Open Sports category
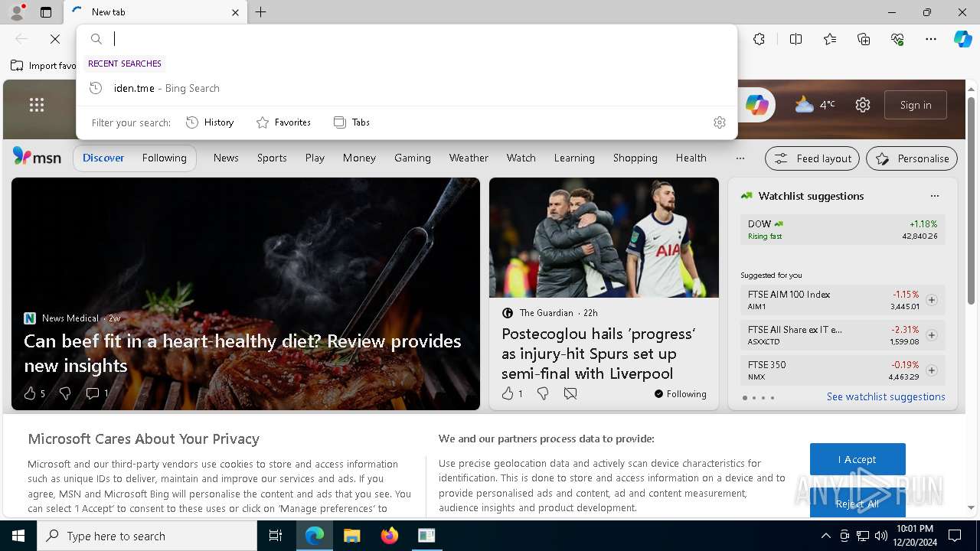Screen dimensions: 980x551 point(272,158)
